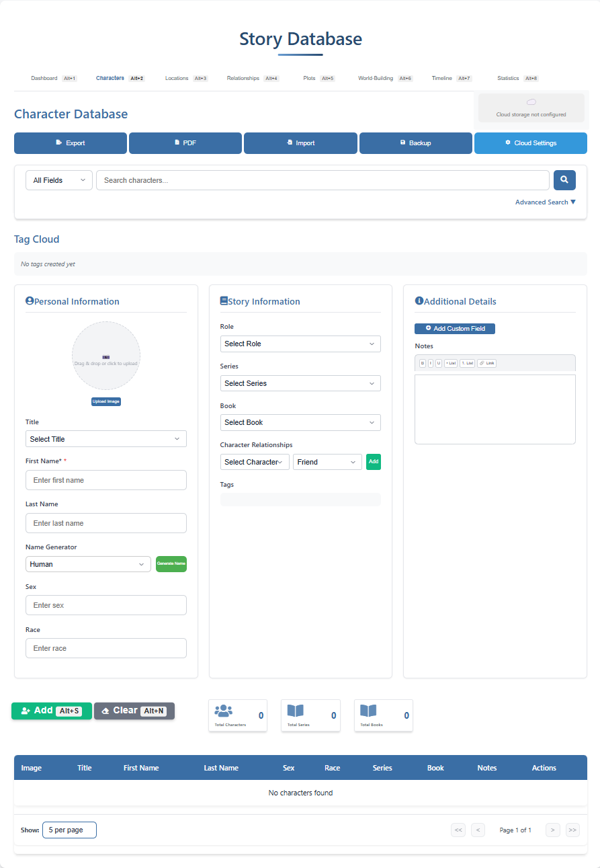Underline text in the Notes field
Image resolution: width=600 pixels, height=868 pixels.
438,363
